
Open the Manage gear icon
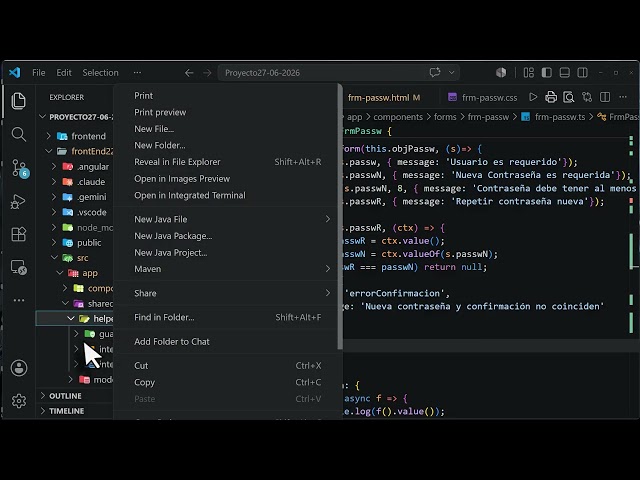pyautogui.click(x=19, y=401)
